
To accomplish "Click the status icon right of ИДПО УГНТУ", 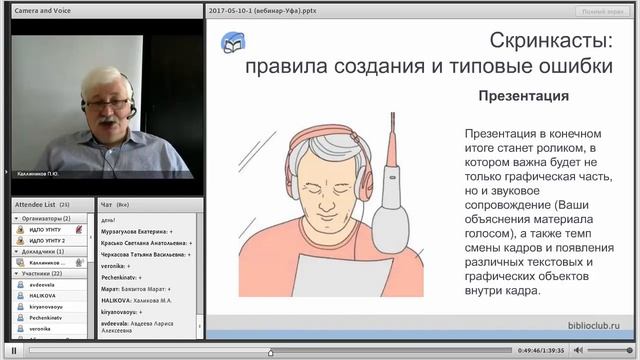I will point(79,229).
